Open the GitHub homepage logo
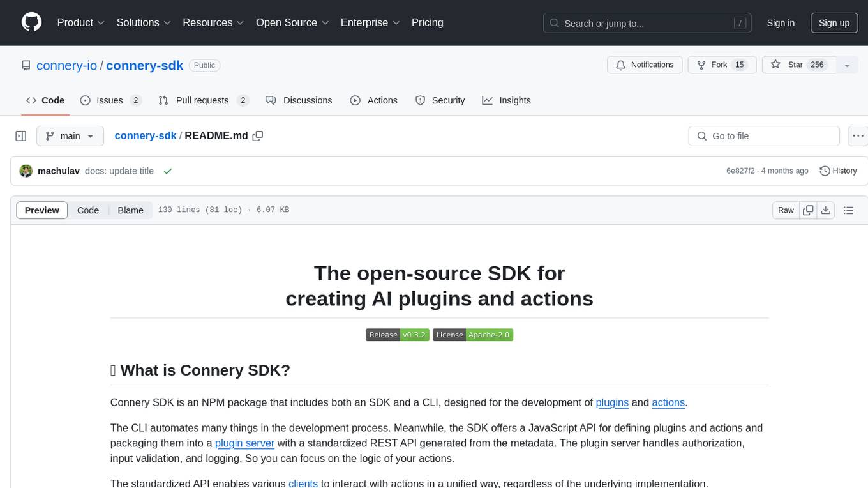This screenshot has width=868, height=488. coord(31,22)
